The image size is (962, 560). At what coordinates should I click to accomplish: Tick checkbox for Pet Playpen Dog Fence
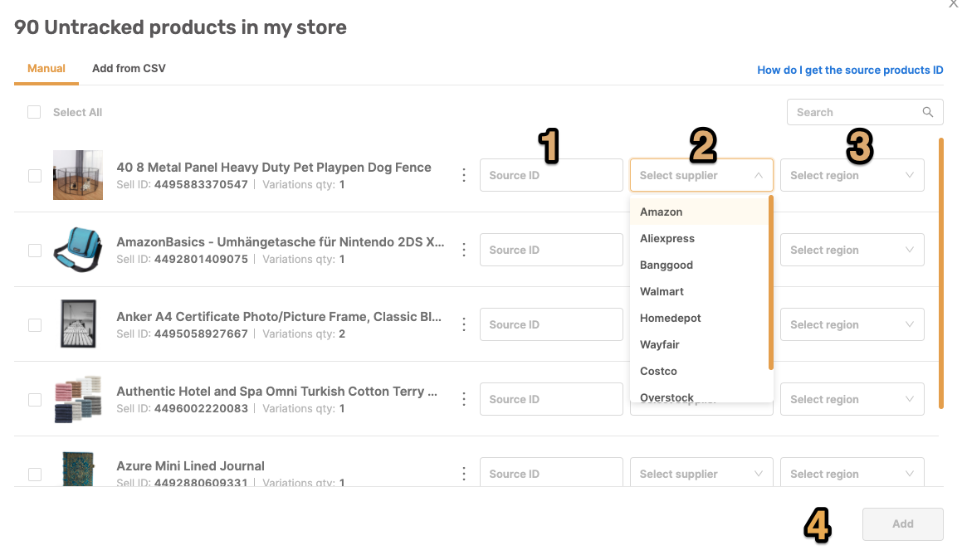pos(35,176)
